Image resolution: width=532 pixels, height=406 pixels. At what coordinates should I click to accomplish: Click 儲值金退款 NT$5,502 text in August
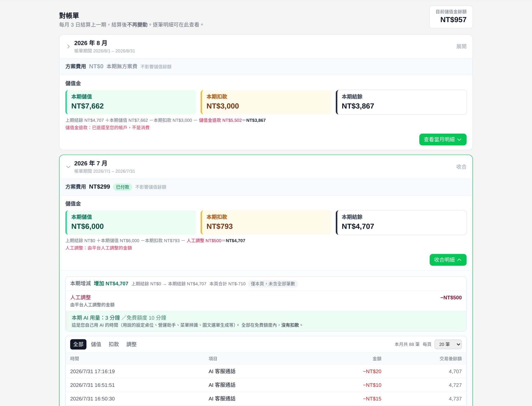[220, 120]
